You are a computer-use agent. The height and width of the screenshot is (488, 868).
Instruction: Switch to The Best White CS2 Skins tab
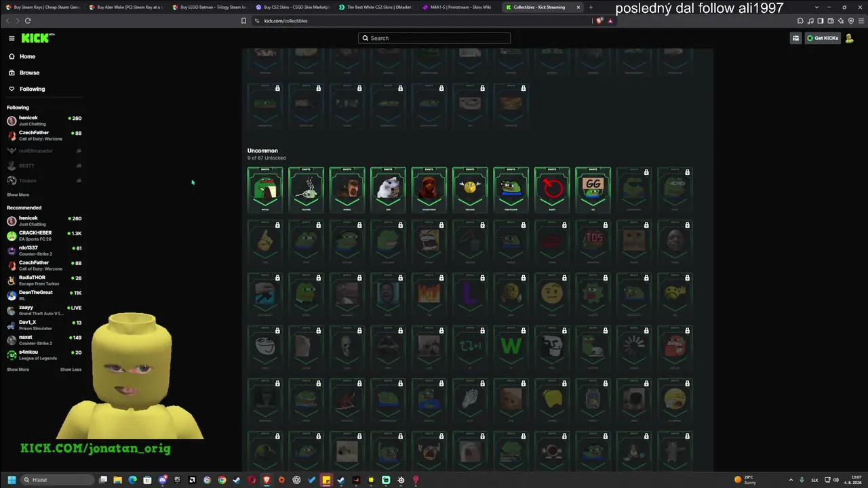(x=377, y=7)
